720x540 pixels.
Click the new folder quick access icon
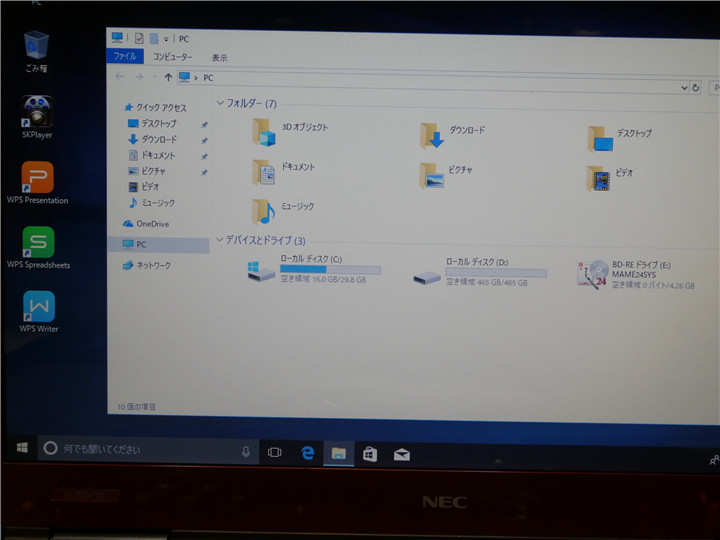154,39
